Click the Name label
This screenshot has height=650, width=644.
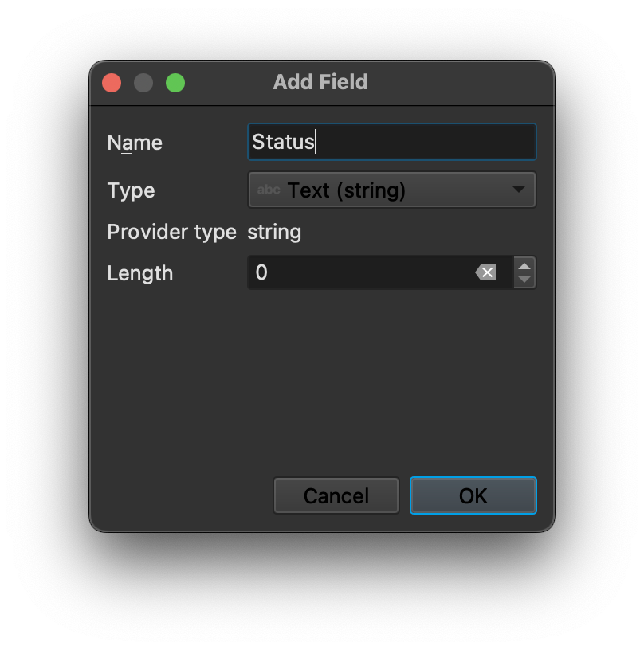[x=135, y=143]
